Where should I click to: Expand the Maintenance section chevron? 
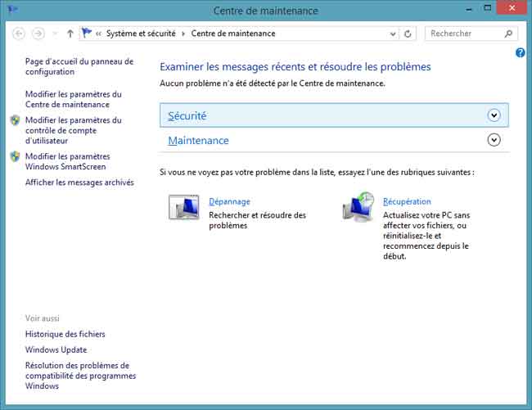tap(494, 140)
